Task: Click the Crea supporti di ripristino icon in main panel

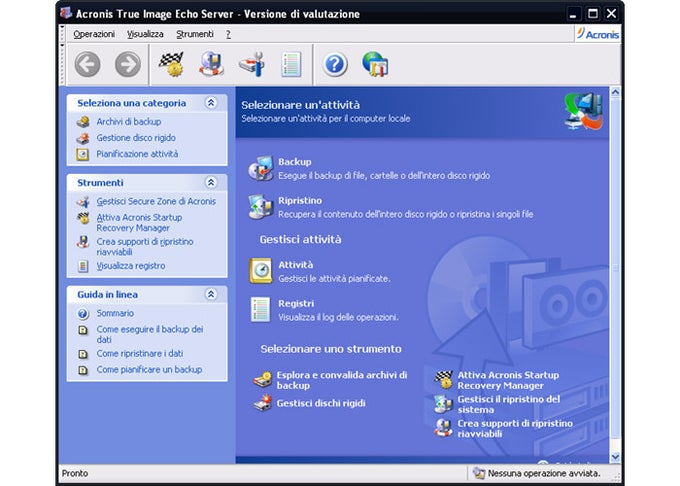Action: (x=444, y=428)
